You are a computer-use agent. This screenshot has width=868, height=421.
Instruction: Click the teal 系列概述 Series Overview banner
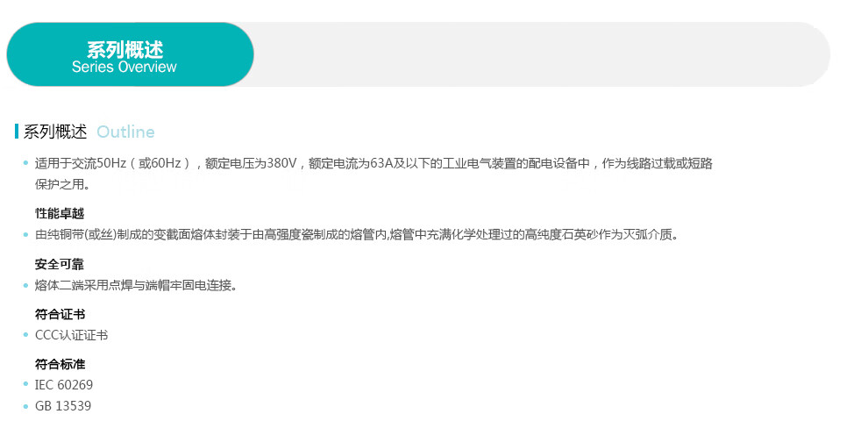point(130,54)
